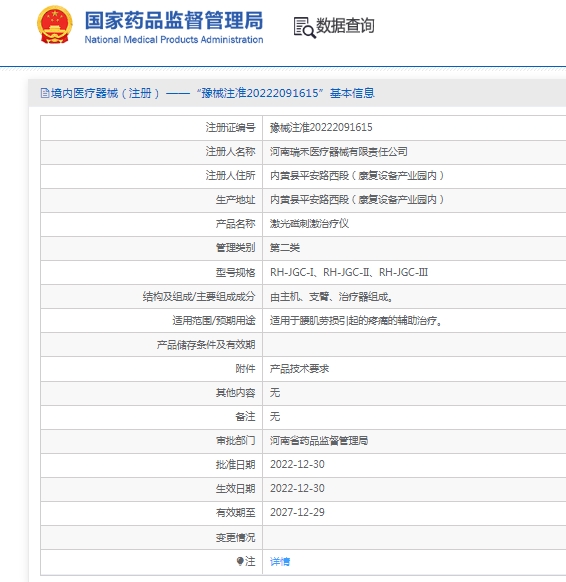This screenshot has height=582, width=566.
Task: Click the 其他内容 value 无
Action: coord(275,392)
